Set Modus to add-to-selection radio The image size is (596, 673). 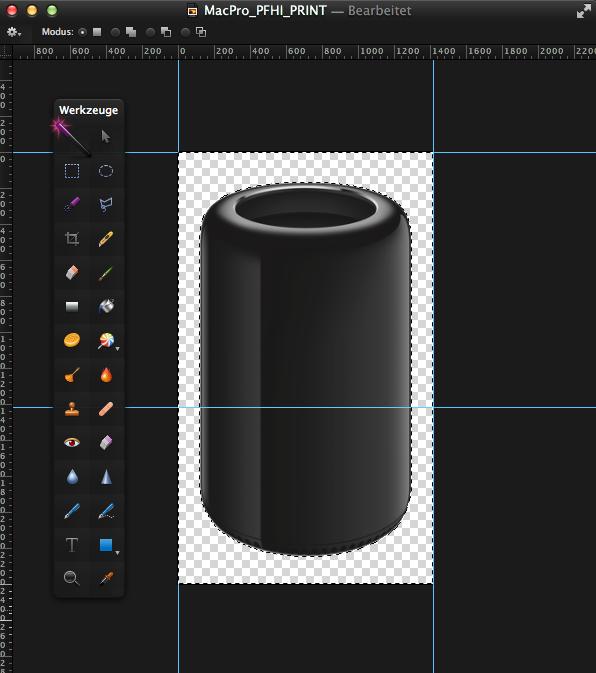[x=115, y=32]
